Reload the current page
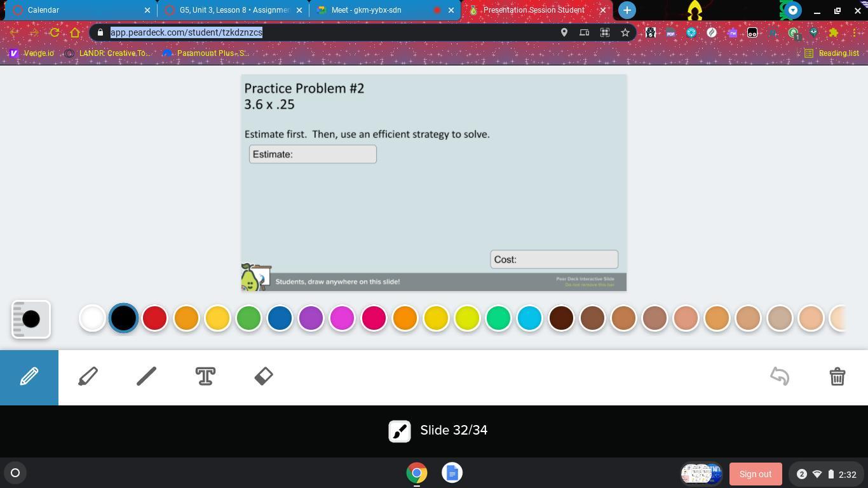Screen dimensions: 868x488 pyautogui.click(x=55, y=32)
